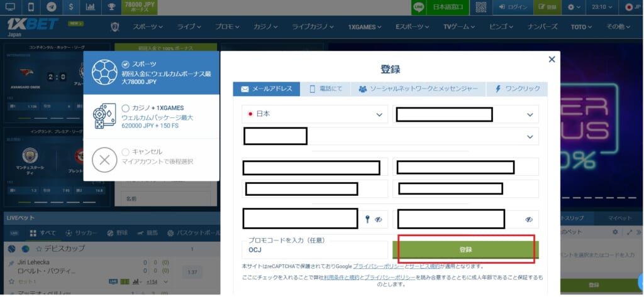The height and width of the screenshot is (297, 644).
Task: Switch to the 電話にて registration tab
Action: pyautogui.click(x=325, y=89)
